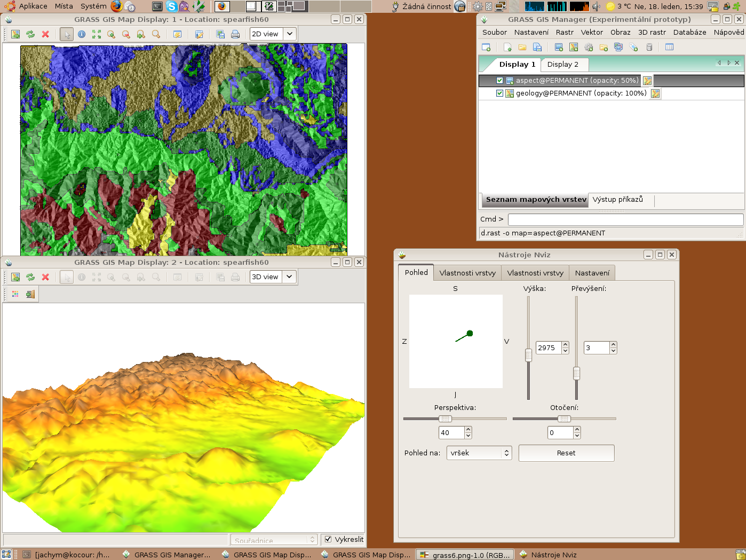Click the add overlay icon in Map Display 1
746x560 pixels.
pos(199,34)
